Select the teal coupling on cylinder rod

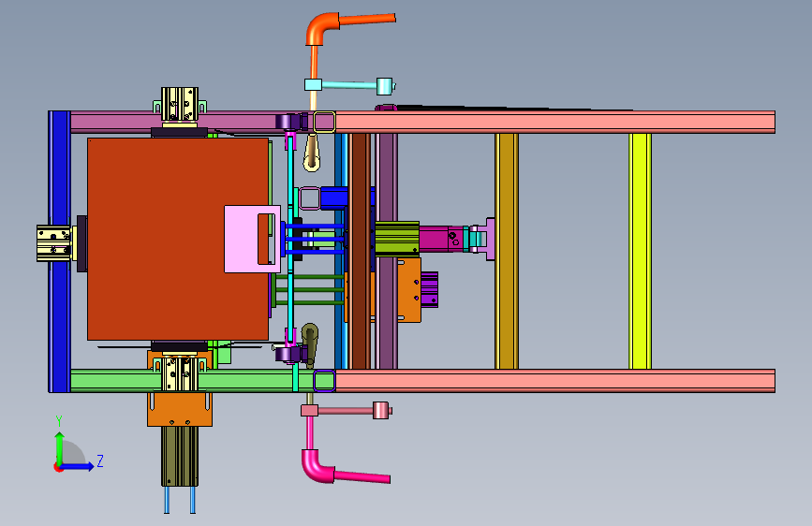coord(467,239)
